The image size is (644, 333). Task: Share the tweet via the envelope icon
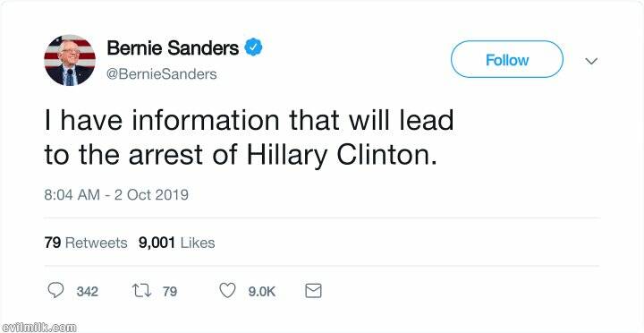(313, 291)
